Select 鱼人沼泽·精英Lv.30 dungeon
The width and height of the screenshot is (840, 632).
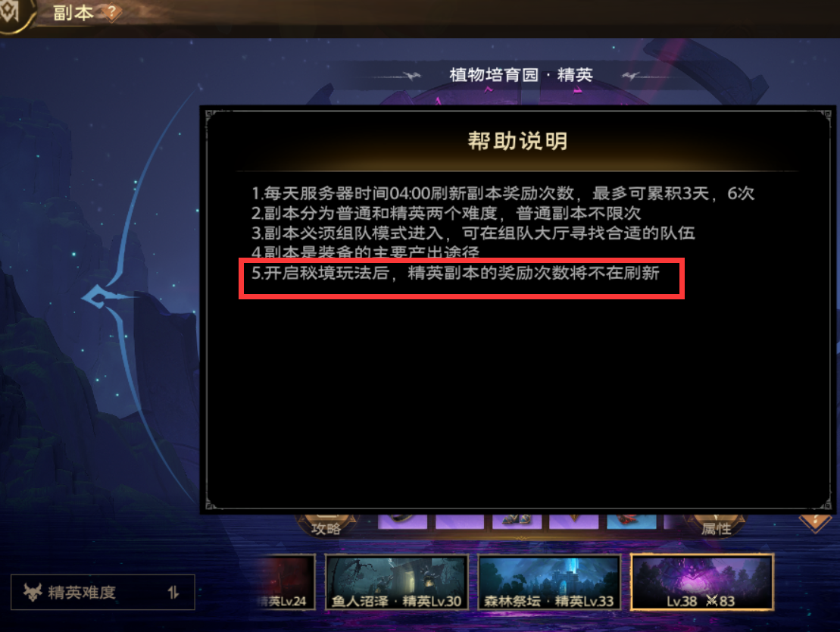pyautogui.click(x=397, y=582)
